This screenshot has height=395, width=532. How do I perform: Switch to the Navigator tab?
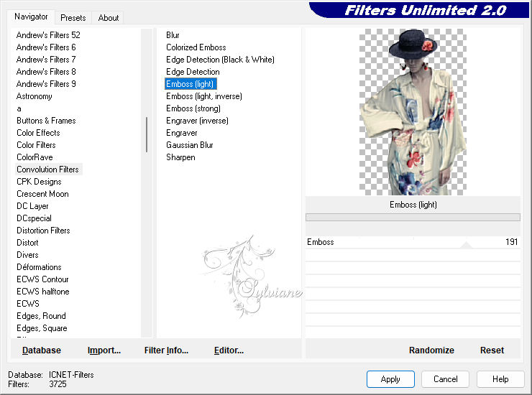(x=31, y=17)
